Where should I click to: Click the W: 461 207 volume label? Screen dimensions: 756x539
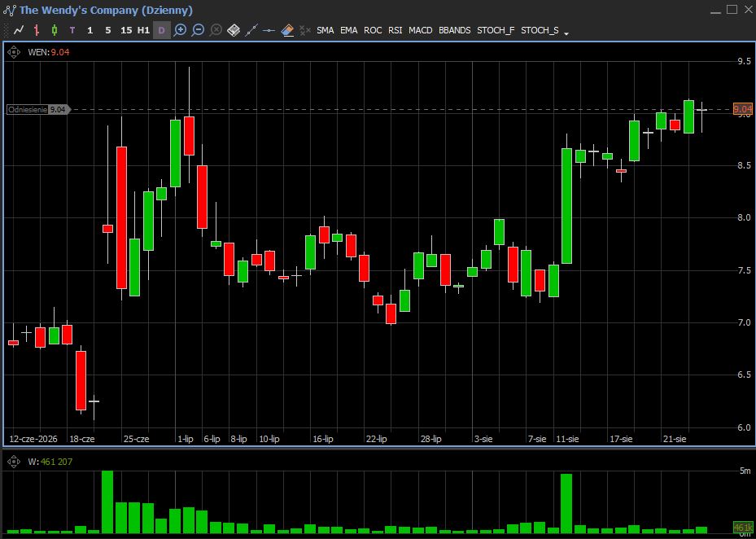pyautogui.click(x=50, y=462)
